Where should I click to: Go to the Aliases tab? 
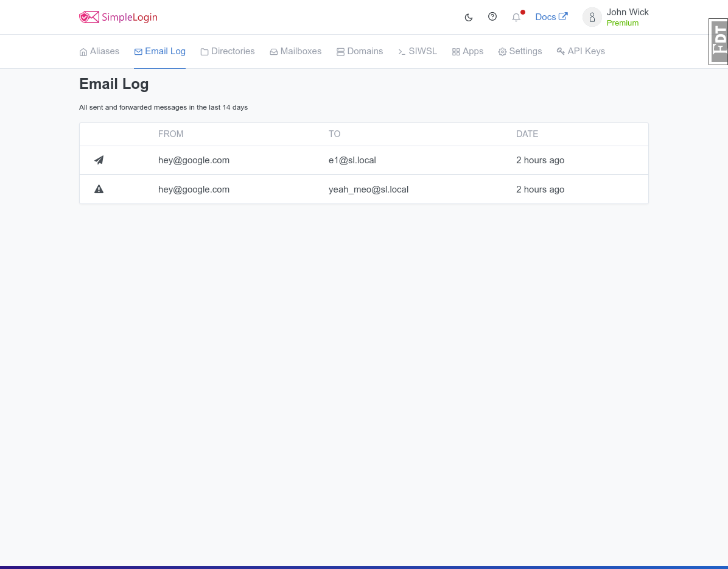click(99, 51)
